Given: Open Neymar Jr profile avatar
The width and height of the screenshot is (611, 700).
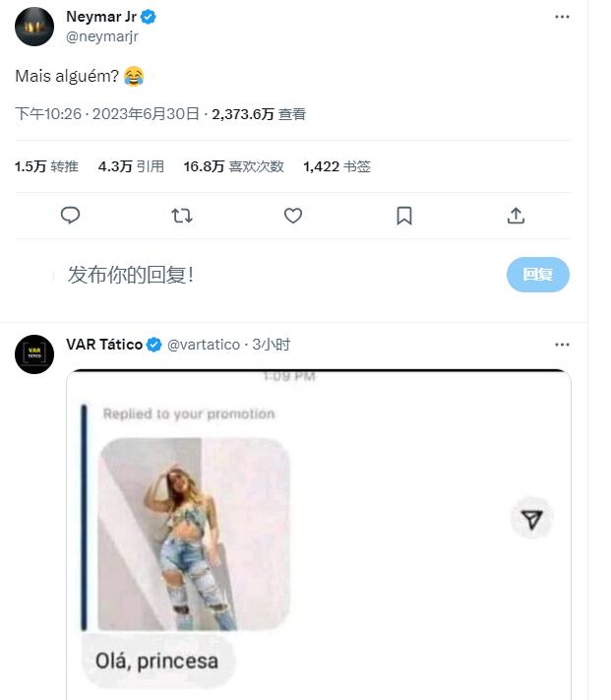Looking at the screenshot, I should (34, 27).
